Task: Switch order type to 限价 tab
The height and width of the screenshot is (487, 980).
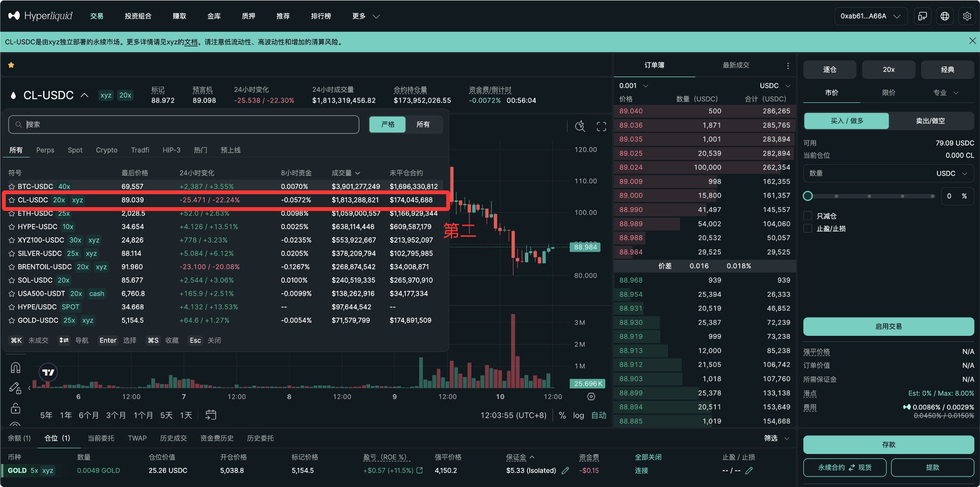Action: pyautogui.click(x=889, y=93)
